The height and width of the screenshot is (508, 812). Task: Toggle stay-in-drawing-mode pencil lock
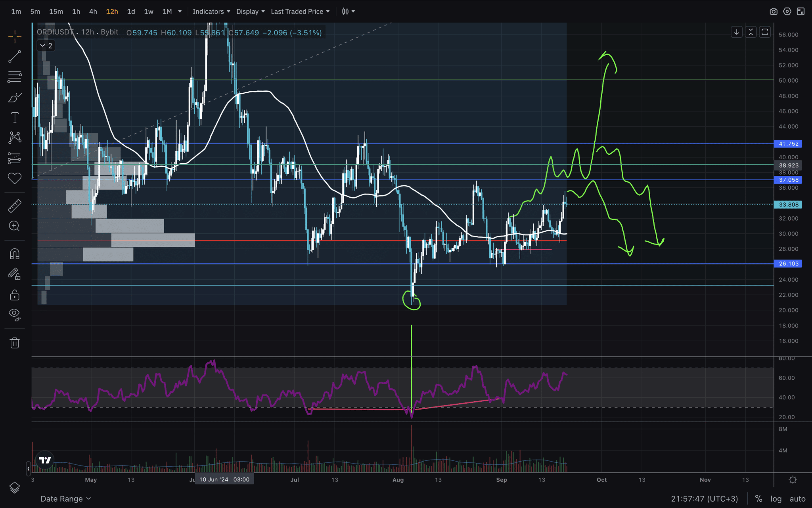[15, 274]
